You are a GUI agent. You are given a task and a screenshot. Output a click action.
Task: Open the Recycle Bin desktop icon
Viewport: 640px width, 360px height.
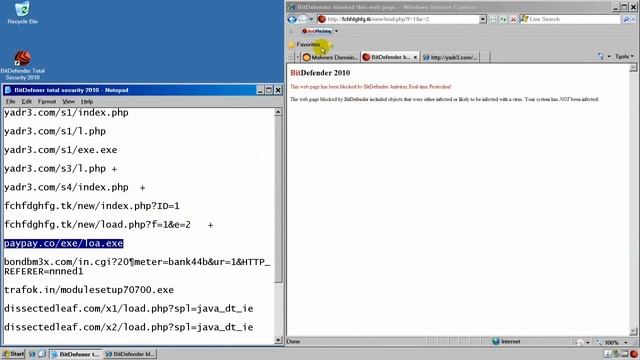point(22,12)
